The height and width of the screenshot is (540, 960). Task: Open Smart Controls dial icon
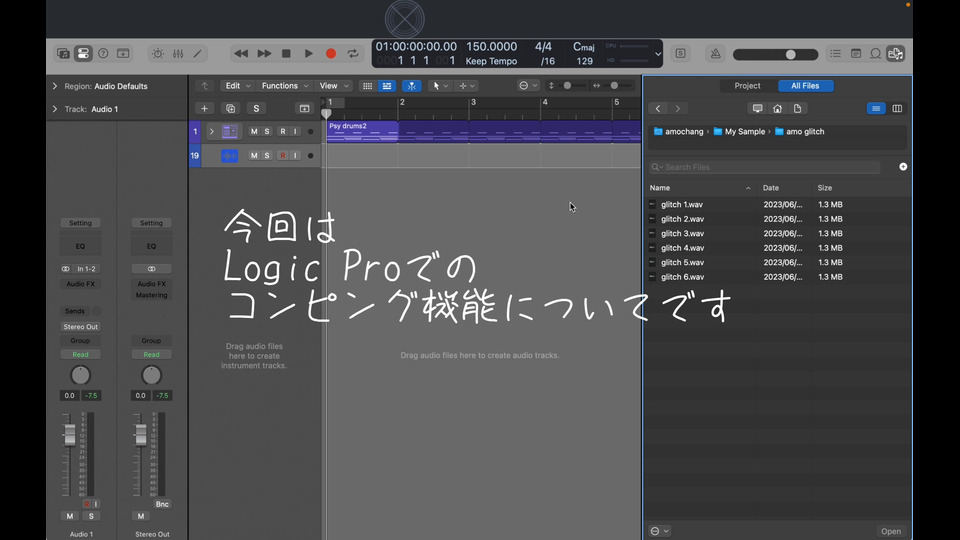pyautogui.click(x=158, y=54)
